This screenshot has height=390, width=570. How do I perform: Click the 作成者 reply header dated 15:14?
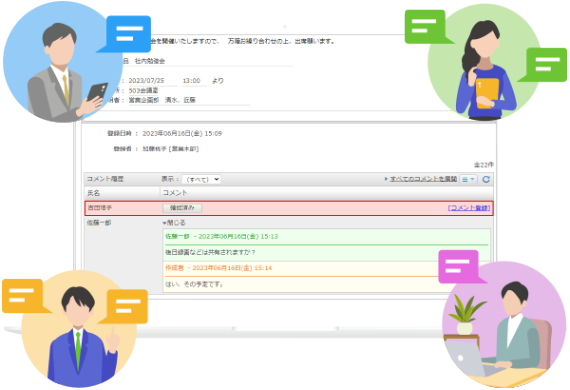pos(218,268)
